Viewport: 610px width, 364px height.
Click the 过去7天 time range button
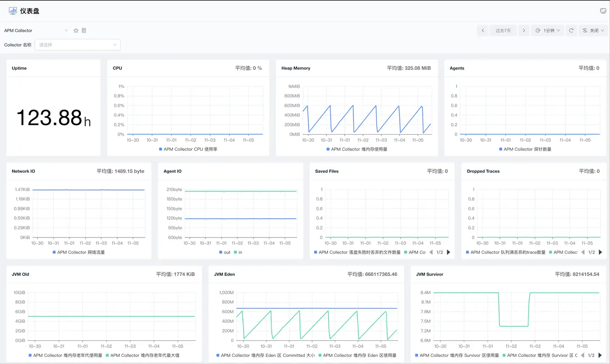(x=503, y=30)
